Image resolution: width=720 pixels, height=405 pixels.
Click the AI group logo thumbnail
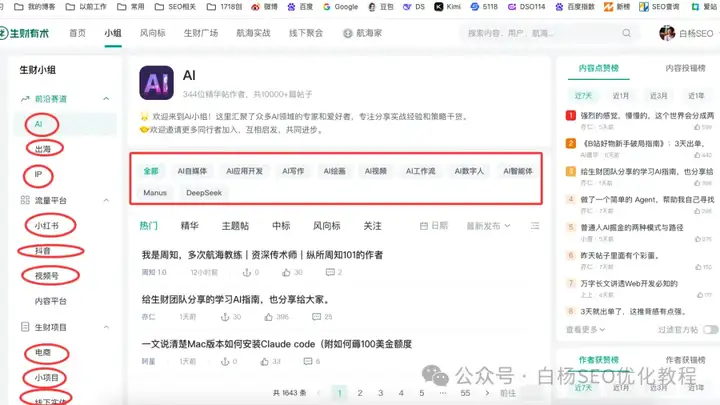click(x=157, y=83)
